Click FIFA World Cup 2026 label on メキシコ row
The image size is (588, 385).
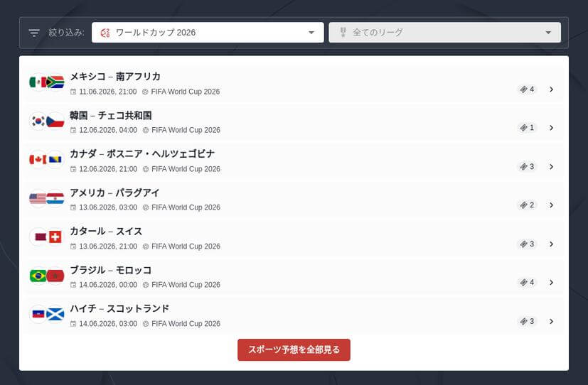click(186, 92)
